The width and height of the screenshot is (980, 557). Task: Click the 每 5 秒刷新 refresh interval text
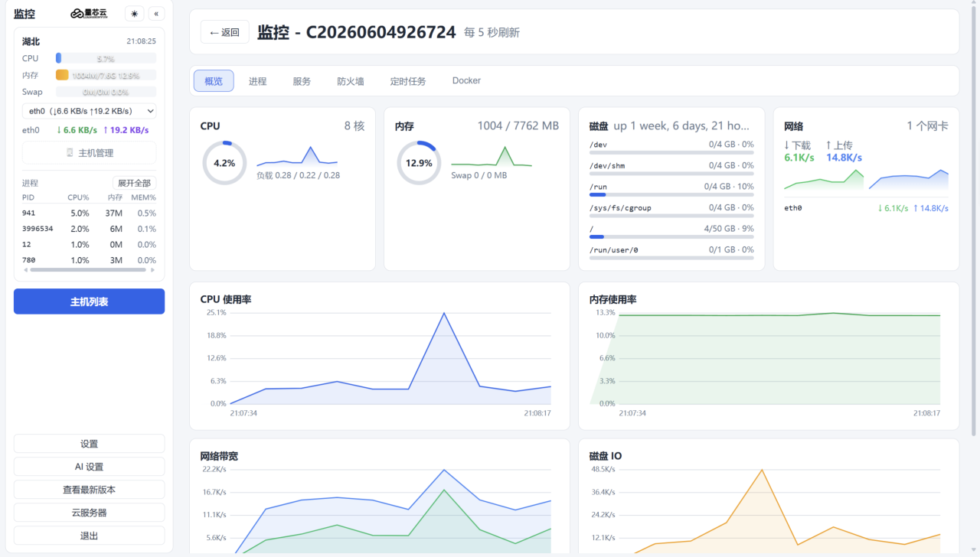[492, 32]
